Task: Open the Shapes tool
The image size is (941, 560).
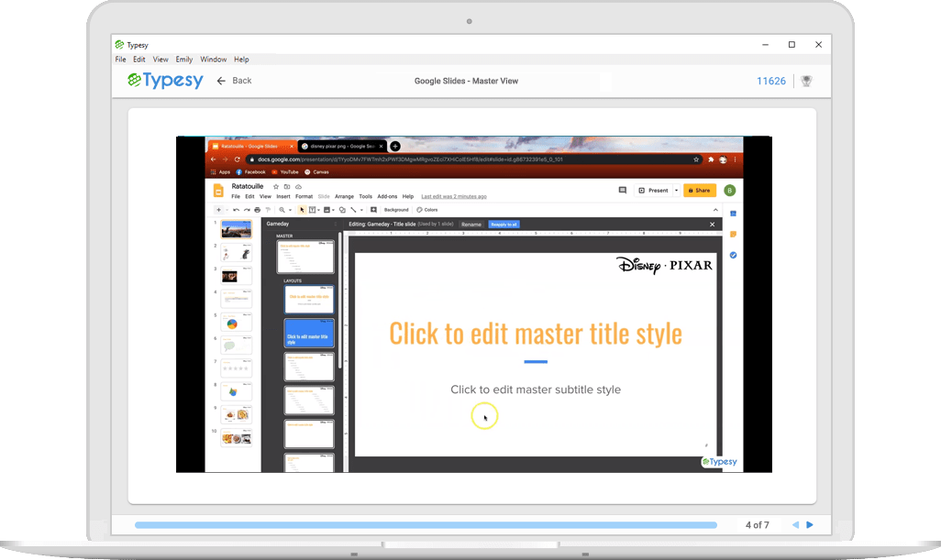Action: coord(342,210)
